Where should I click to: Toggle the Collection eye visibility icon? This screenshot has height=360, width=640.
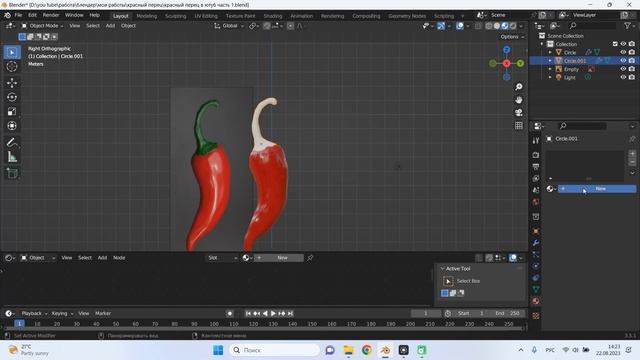pos(623,44)
